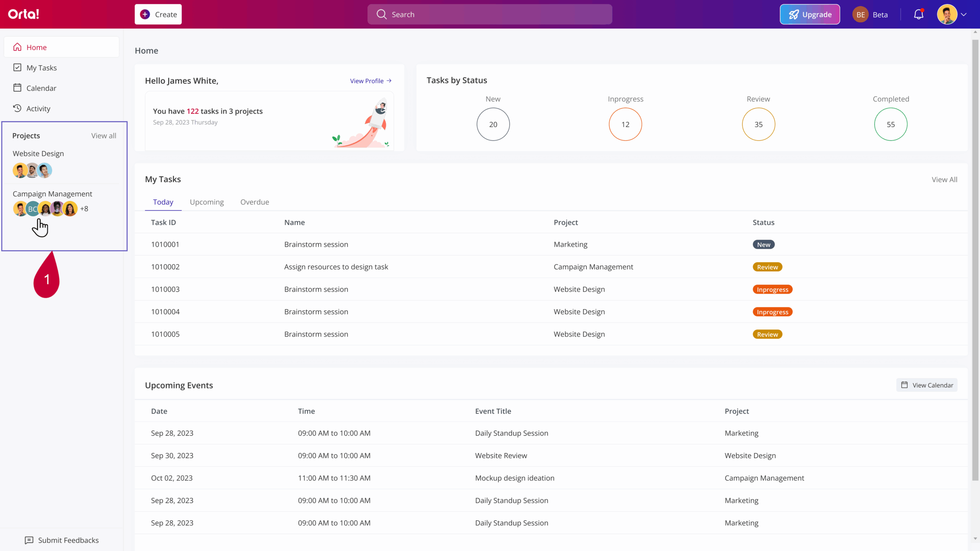Image resolution: width=980 pixels, height=551 pixels.
Task: Click the Home sidebar icon
Action: [x=17, y=47]
